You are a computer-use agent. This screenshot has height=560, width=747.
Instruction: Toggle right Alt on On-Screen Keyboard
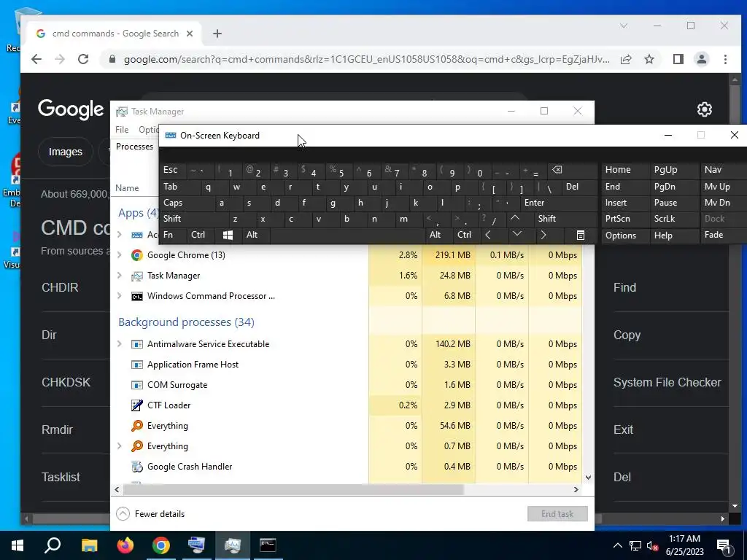coord(438,236)
